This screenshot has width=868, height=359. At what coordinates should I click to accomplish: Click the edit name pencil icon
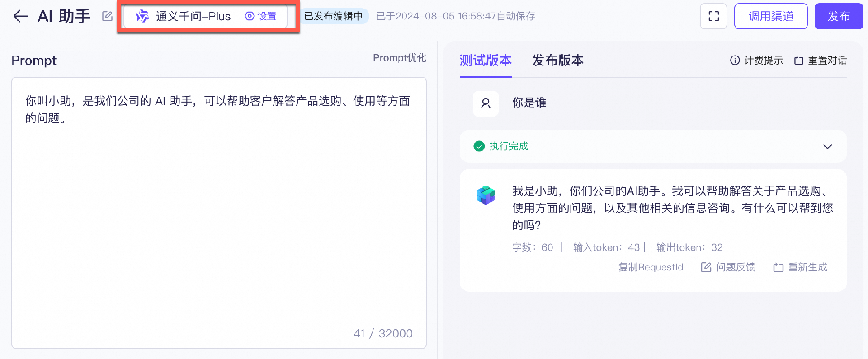[x=107, y=17]
